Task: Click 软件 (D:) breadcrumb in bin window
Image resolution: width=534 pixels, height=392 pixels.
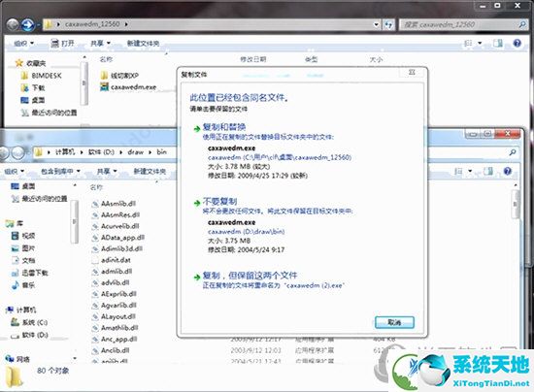Action: [101, 151]
